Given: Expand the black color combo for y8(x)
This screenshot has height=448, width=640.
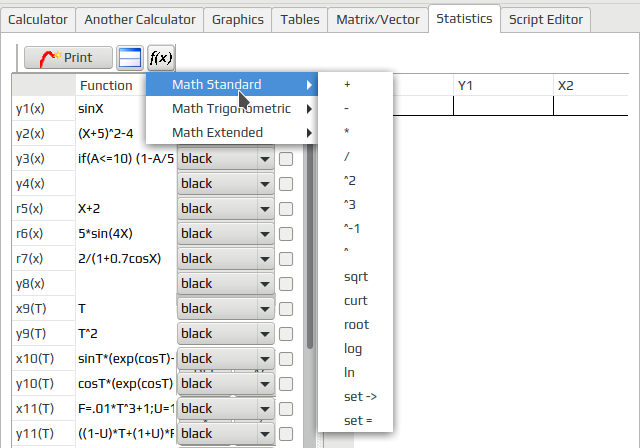Looking at the screenshot, I should [226, 284].
